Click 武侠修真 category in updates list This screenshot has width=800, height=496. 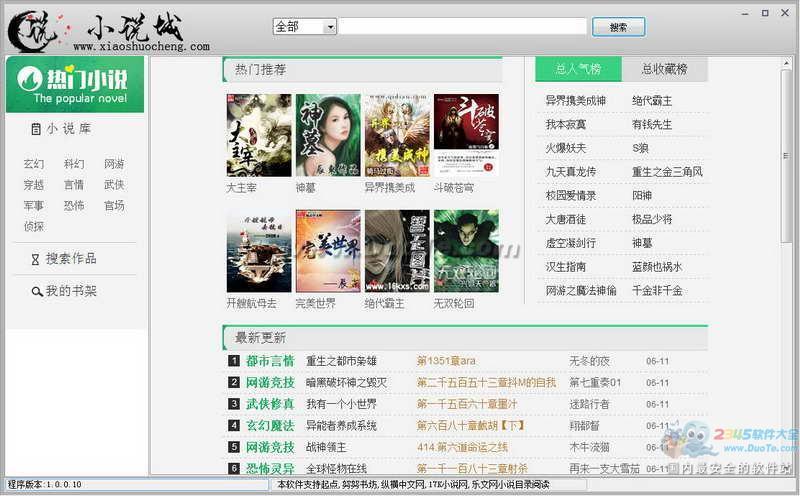pyautogui.click(x=270, y=404)
